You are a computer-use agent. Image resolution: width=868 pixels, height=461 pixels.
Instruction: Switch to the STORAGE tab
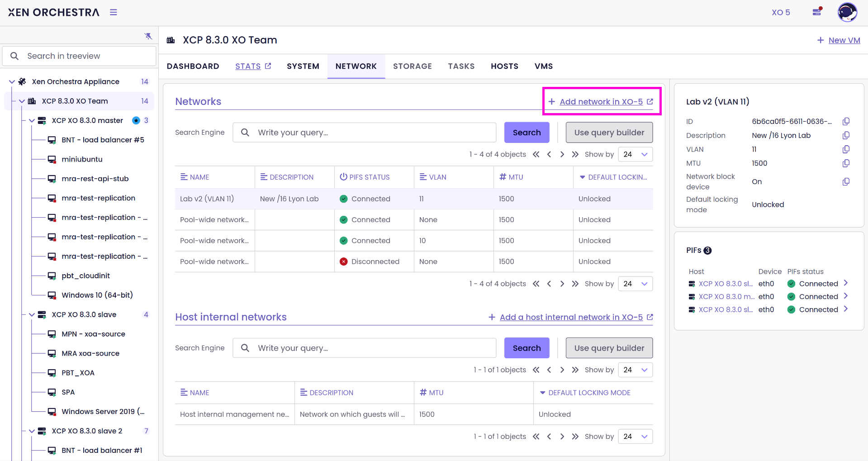click(412, 66)
